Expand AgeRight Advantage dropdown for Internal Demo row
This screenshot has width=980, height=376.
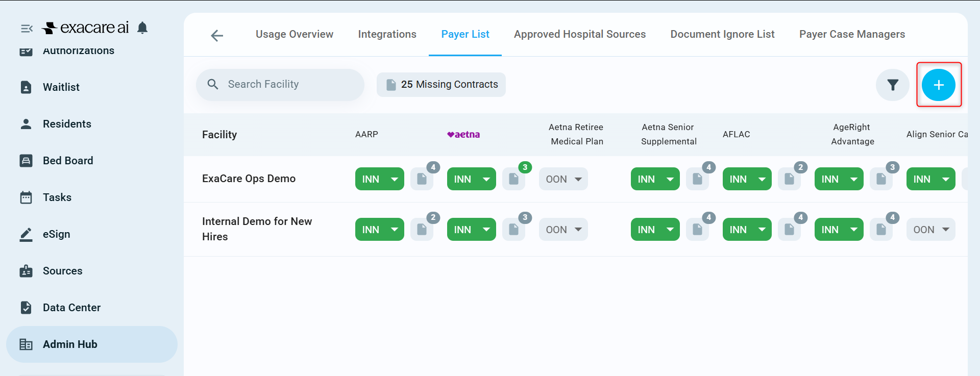839,230
